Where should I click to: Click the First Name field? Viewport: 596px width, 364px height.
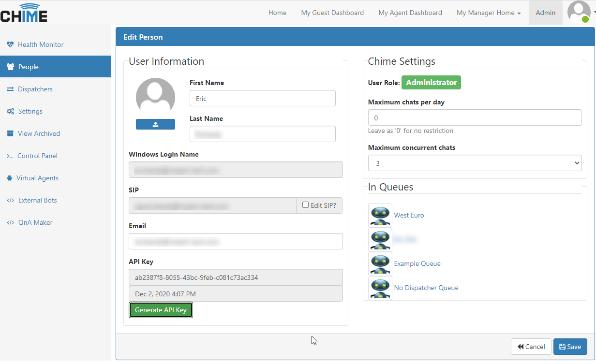coord(262,98)
